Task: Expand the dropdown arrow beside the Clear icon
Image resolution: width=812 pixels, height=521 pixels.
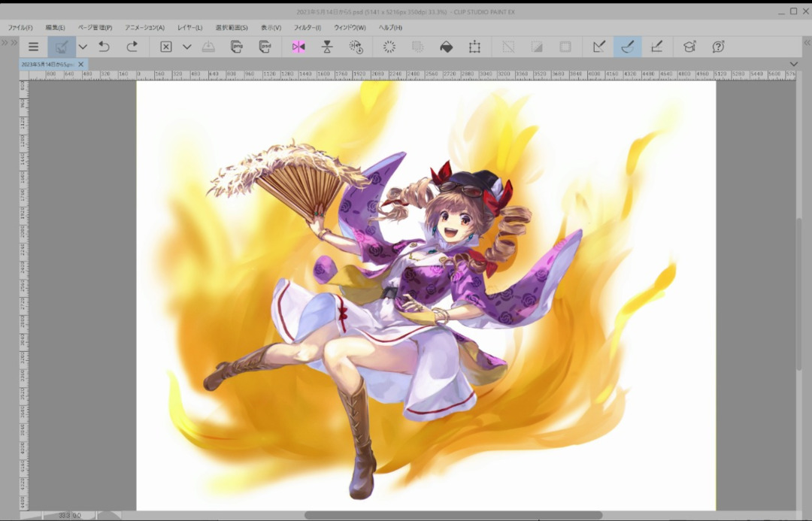Action: 186,47
